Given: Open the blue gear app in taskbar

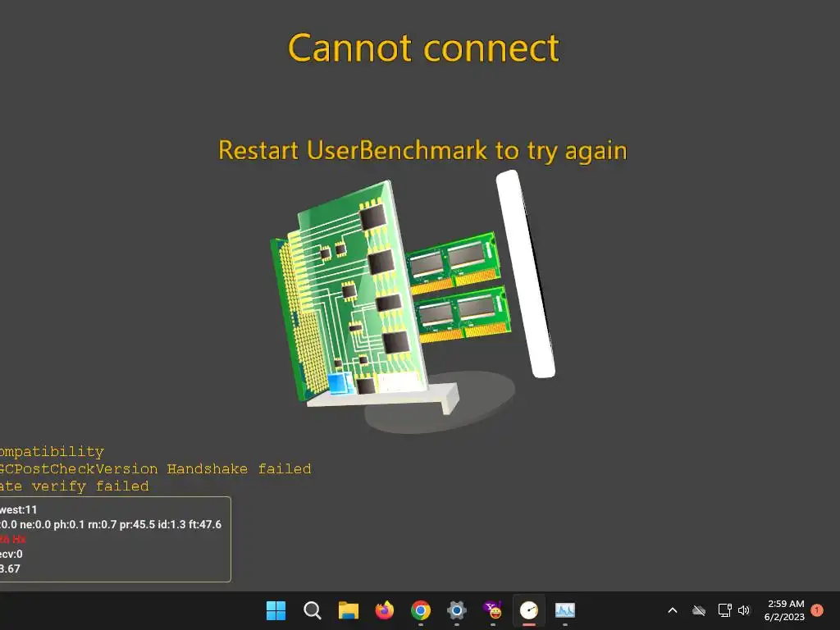Looking at the screenshot, I should 456,610.
